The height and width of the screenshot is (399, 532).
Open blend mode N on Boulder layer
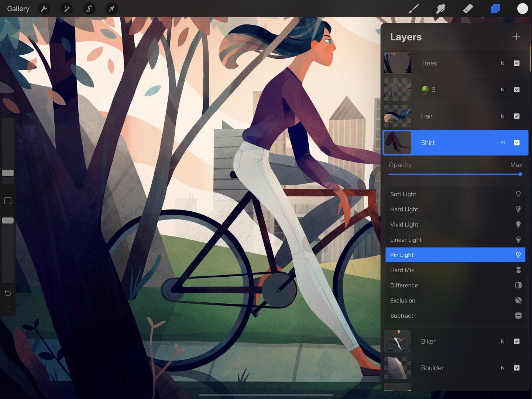click(502, 368)
